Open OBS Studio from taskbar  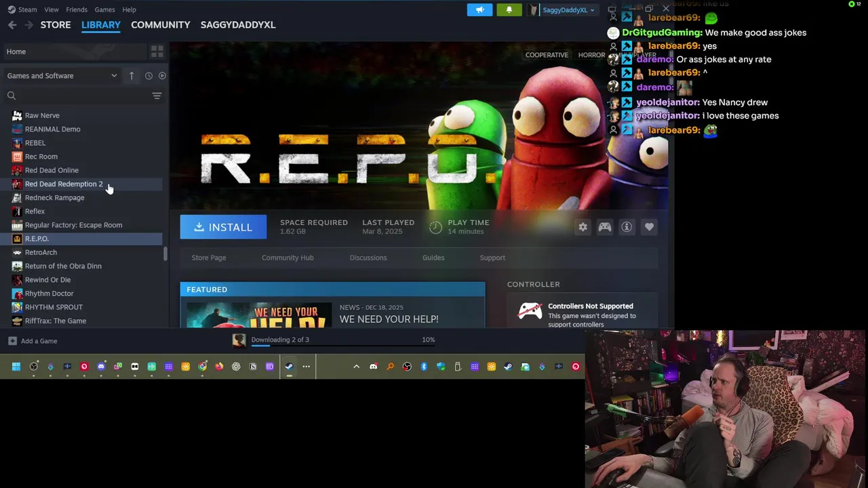pyautogui.click(x=34, y=367)
